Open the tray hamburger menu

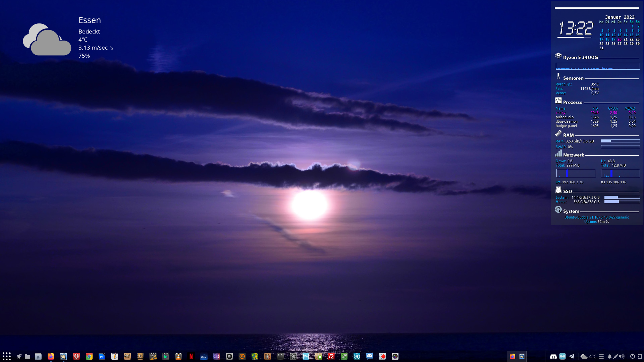(x=601, y=356)
